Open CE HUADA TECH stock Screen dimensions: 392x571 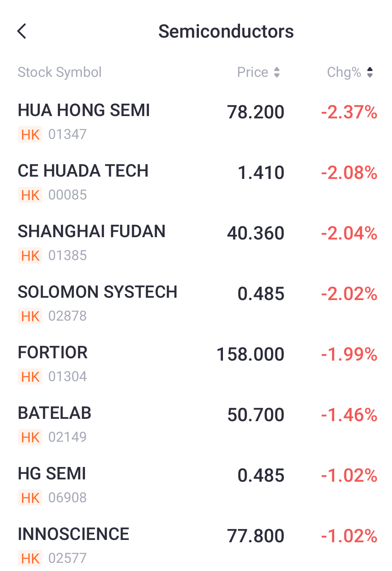(196, 182)
